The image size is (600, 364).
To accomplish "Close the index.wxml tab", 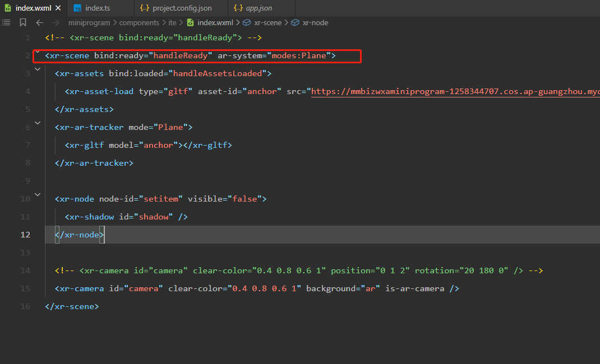I will 58,8.
